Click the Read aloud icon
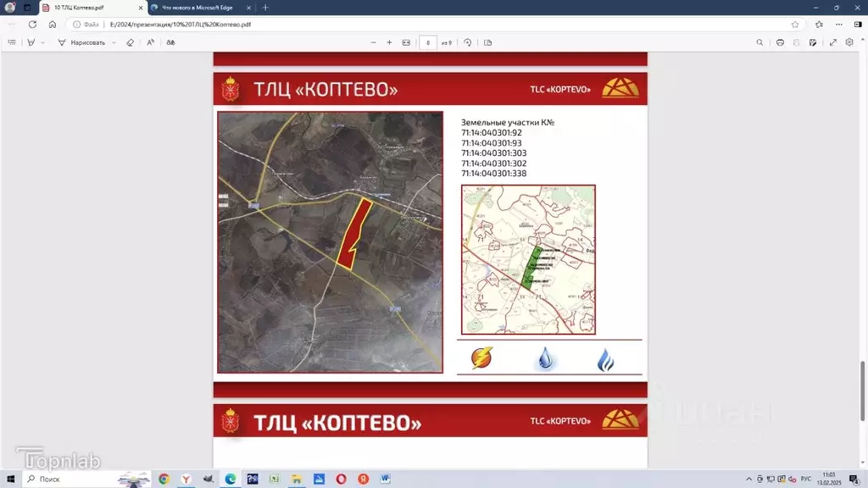 point(150,42)
